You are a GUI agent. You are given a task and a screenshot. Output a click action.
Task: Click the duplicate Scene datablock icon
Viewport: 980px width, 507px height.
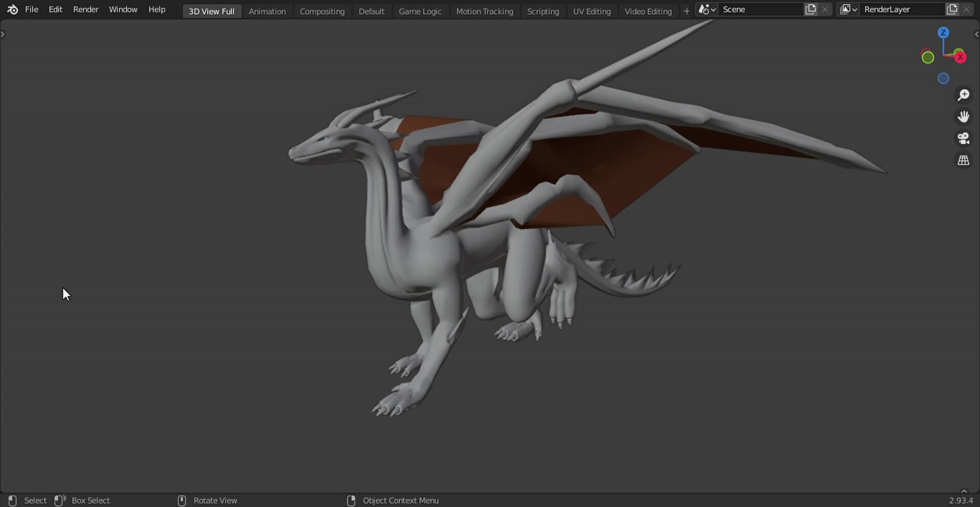[x=811, y=9]
